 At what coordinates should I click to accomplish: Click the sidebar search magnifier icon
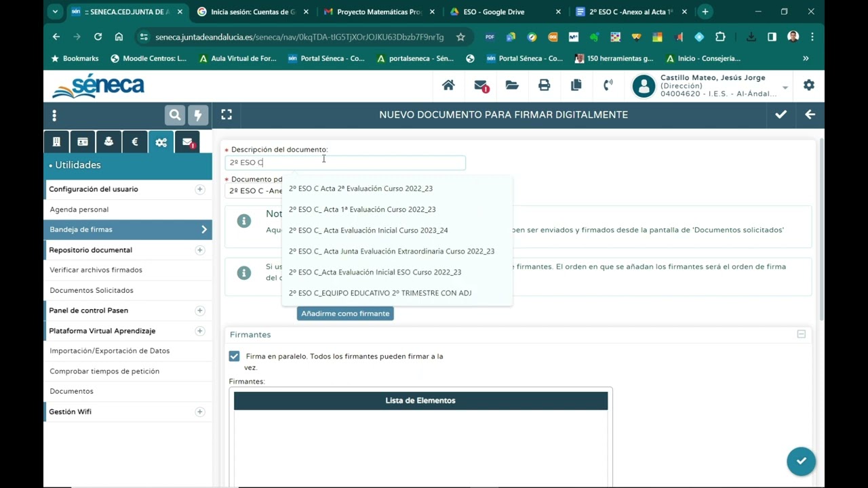pos(175,115)
